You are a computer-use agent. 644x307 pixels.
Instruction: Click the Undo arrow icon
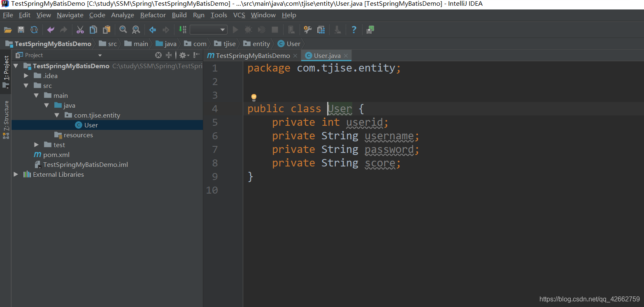coord(51,30)
